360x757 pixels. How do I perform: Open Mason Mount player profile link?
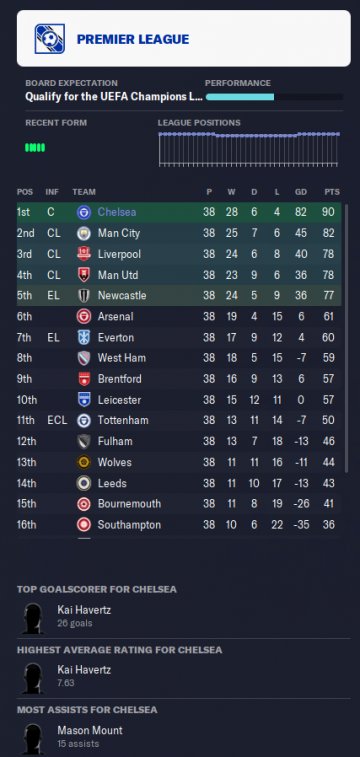tap(90, 730)
